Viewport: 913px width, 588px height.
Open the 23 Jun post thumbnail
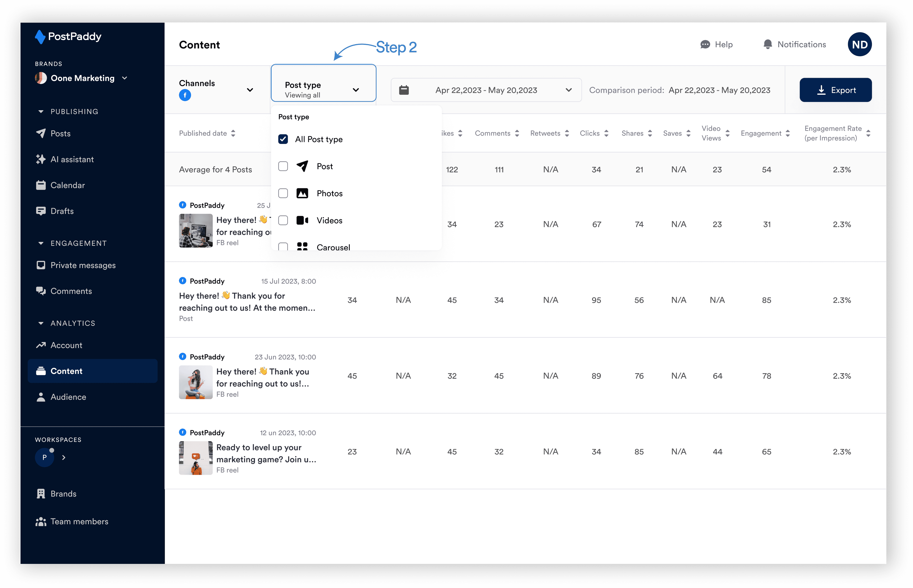[195, 382]
